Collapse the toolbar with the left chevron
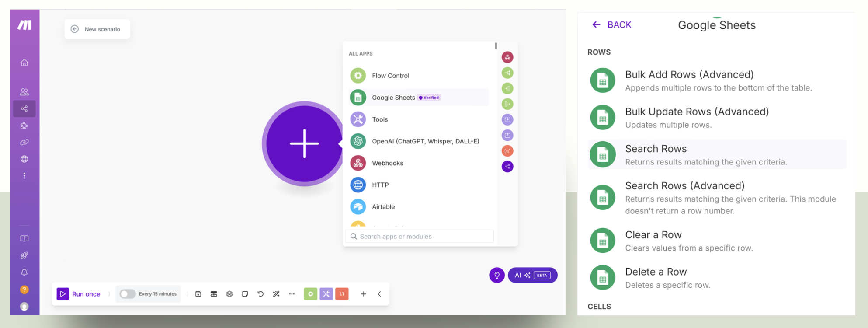 point(379,294)
